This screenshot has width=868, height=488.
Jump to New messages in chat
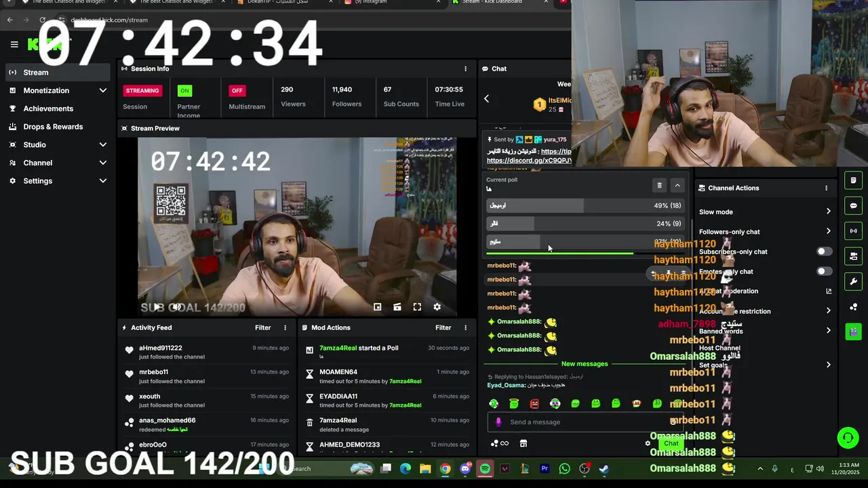(x=585, y=364)
